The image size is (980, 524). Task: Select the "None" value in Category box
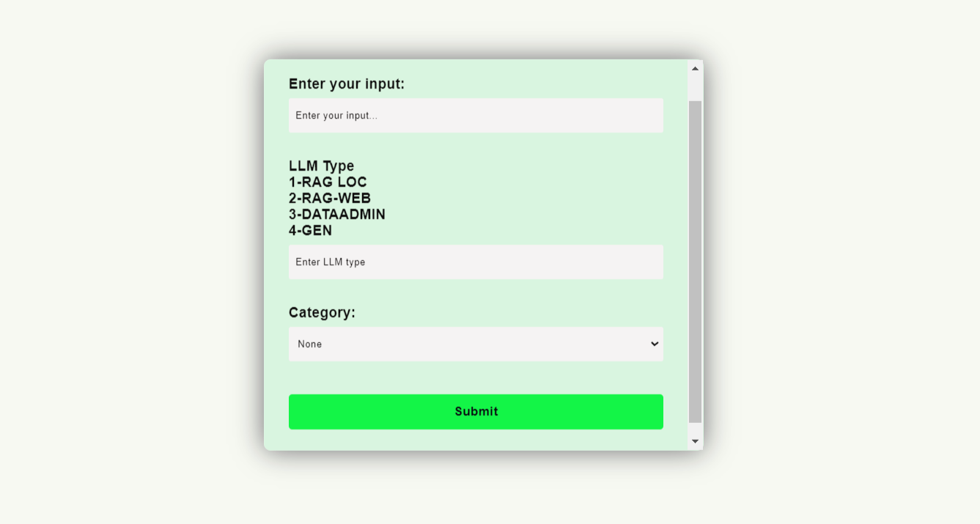[x=310, y=344]
